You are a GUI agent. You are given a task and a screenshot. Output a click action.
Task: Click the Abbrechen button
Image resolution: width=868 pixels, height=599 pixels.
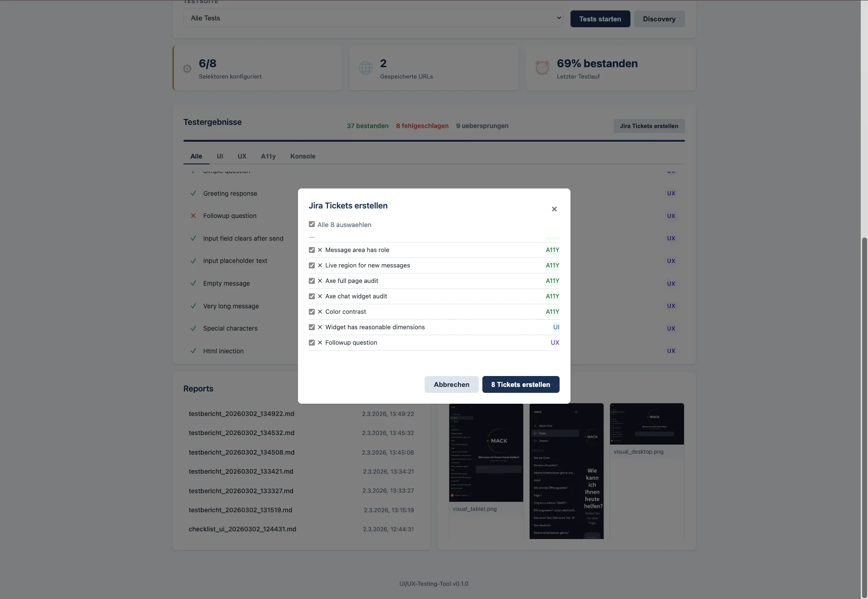[451, 385]
